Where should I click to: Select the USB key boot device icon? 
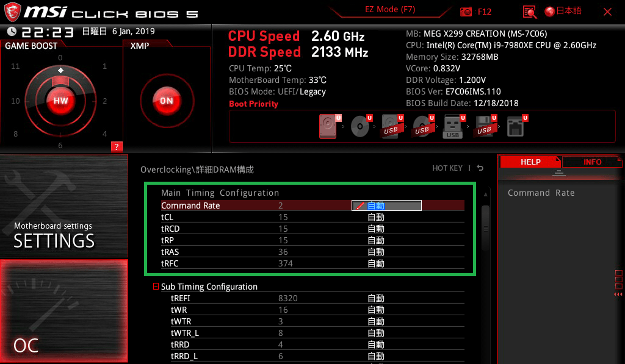pyautogui.click(x=454, y=126)
